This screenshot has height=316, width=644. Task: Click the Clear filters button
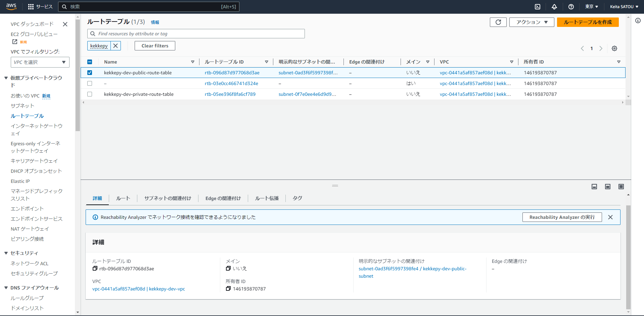pyautogui.click(x=155, y=46)
